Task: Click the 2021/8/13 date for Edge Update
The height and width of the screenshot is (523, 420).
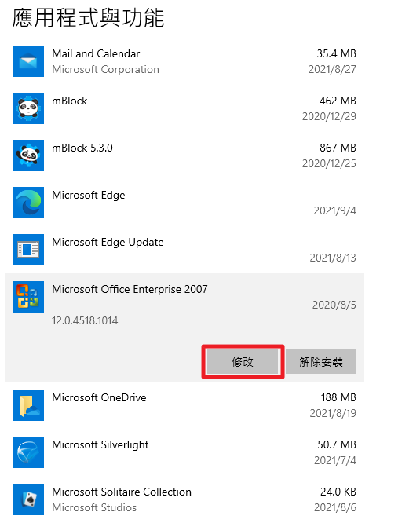Action: (333, 258)
